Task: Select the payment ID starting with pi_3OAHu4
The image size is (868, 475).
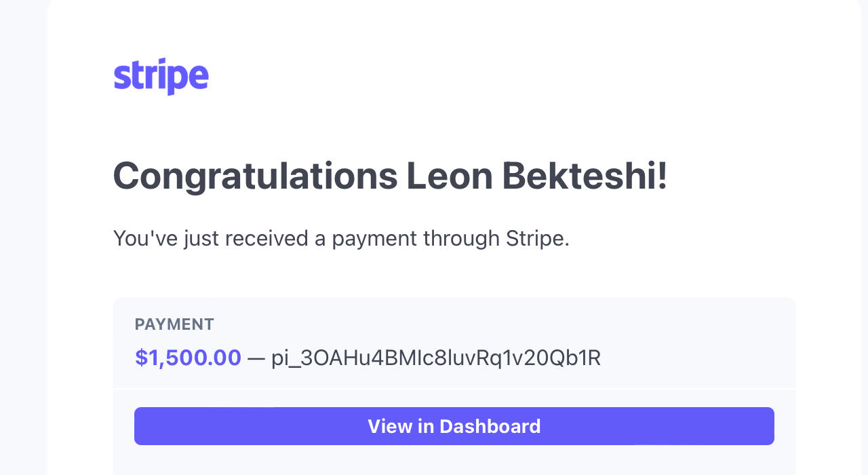Action: [436, 358]
